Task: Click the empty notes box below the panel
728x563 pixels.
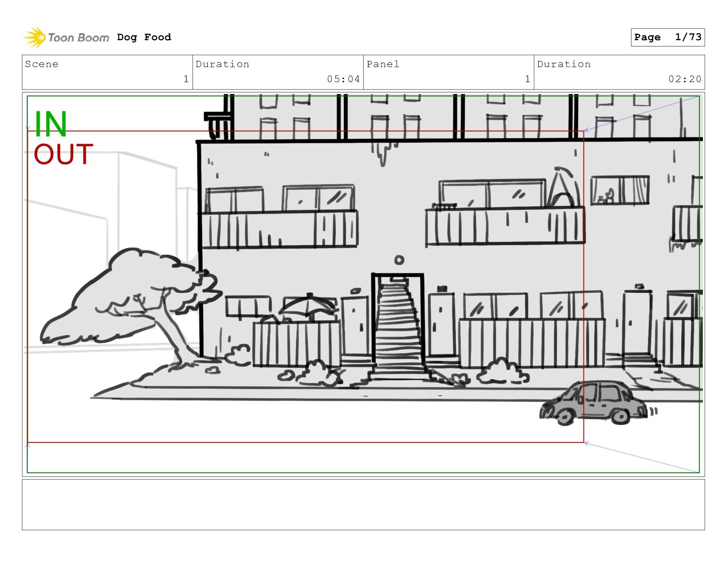Action: point(364,505)
